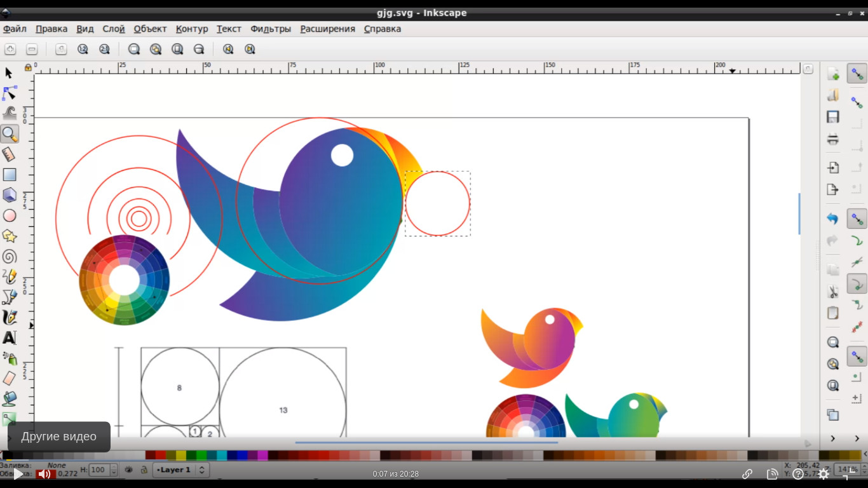Viewport: 868px width, 488px height.
Task: Select the Rectangle tool
Action: coord(9,175)
